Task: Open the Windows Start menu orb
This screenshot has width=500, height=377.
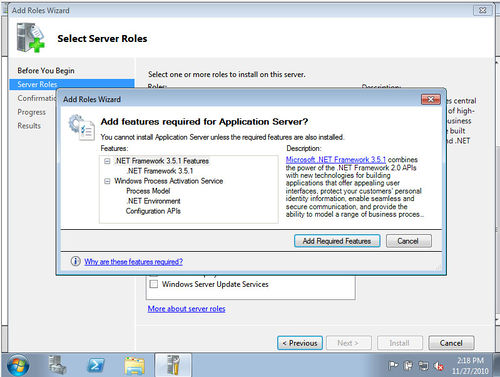Action: (18, 365)
